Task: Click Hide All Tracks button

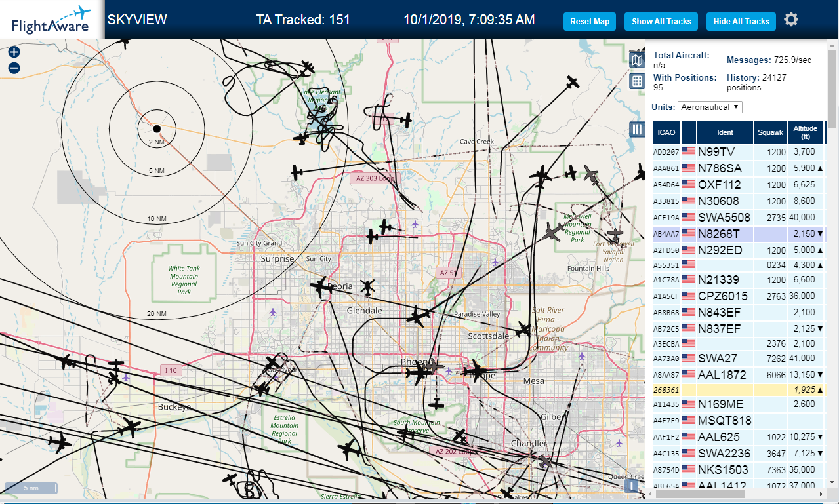Action: pyautogui.click(x=741, y=22)
